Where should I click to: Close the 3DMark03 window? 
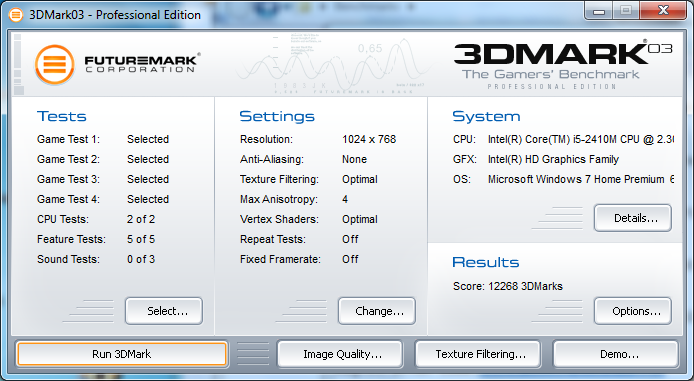tap(663, 11)
